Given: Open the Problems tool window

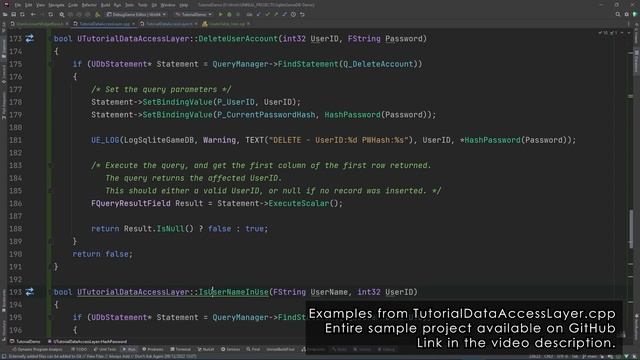Looking at the screenshot, I should [153, 349].
